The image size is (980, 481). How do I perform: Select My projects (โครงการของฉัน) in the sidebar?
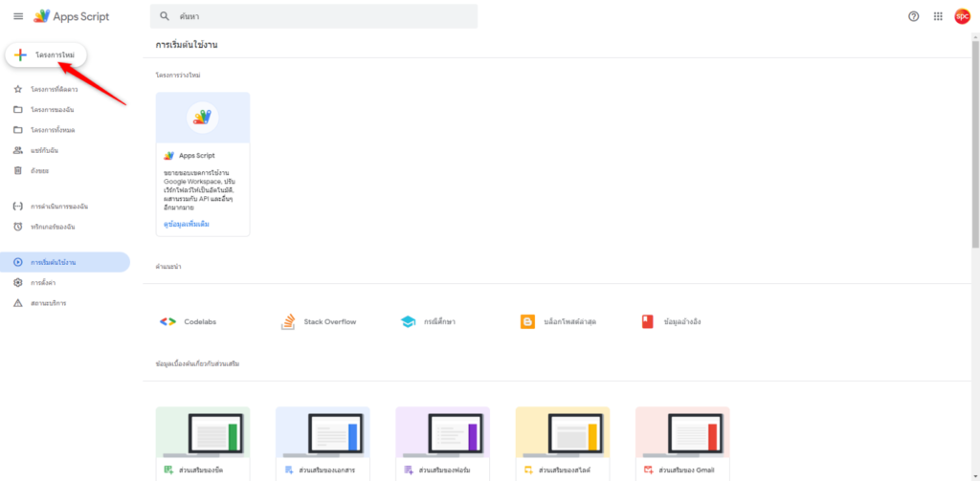pyautogui.click(x=52, y=109)
